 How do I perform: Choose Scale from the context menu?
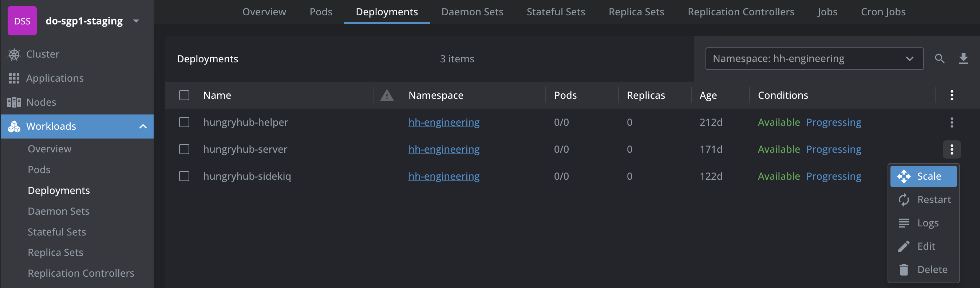coord(923,176)
